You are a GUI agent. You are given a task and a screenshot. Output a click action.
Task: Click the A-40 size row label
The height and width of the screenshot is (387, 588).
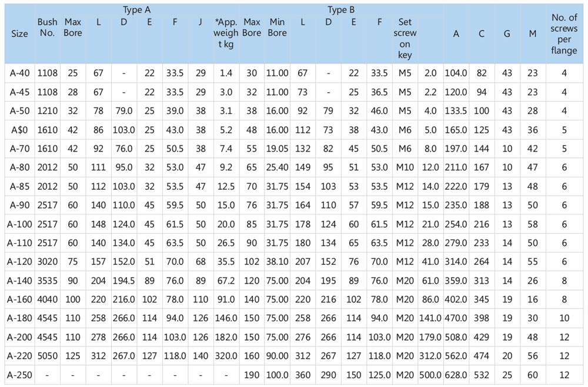point(19,73)
